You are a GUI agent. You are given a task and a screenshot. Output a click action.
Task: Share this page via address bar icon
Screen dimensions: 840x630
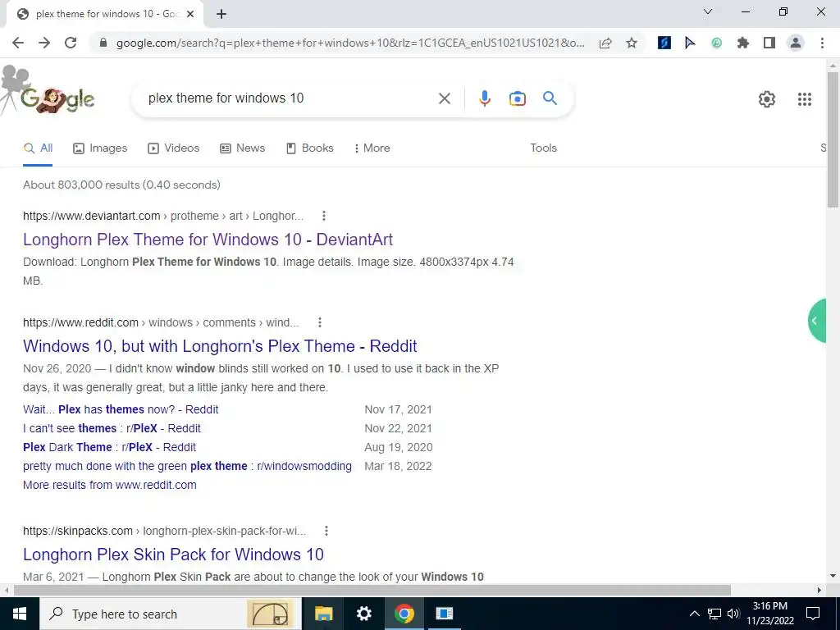605,43
